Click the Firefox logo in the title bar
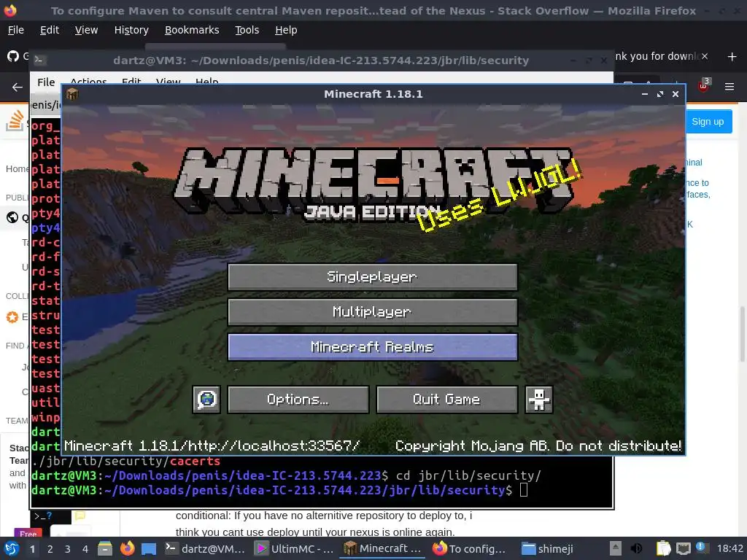The image size is (747, 560). (10, 10)
